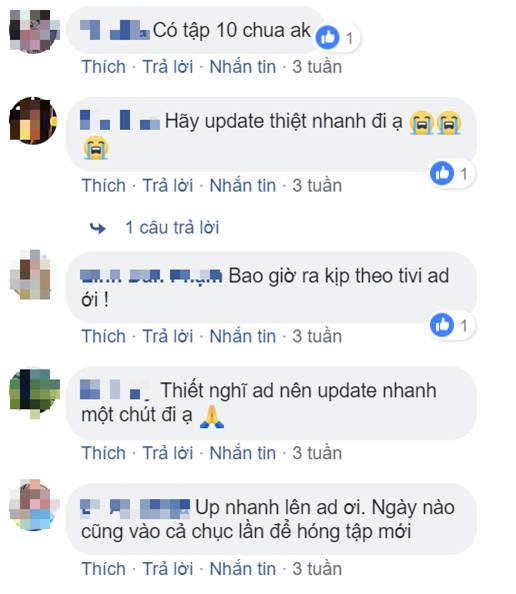Click like reaction icon on 'Hãy update' comment
Screen dimensions: 516x594
coord(442,173)
